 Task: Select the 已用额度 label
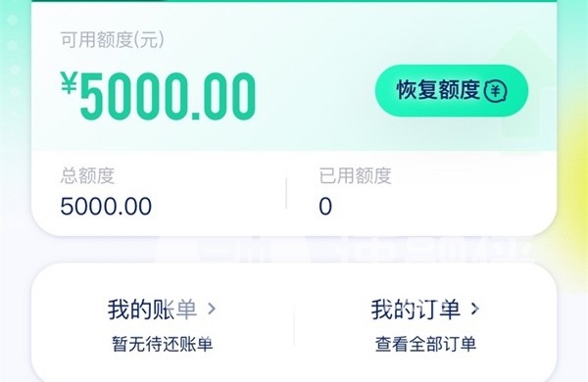[355, 175]
